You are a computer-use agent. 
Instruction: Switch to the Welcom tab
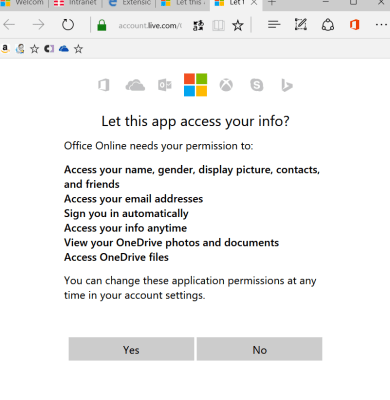click(x=24, y=3)
